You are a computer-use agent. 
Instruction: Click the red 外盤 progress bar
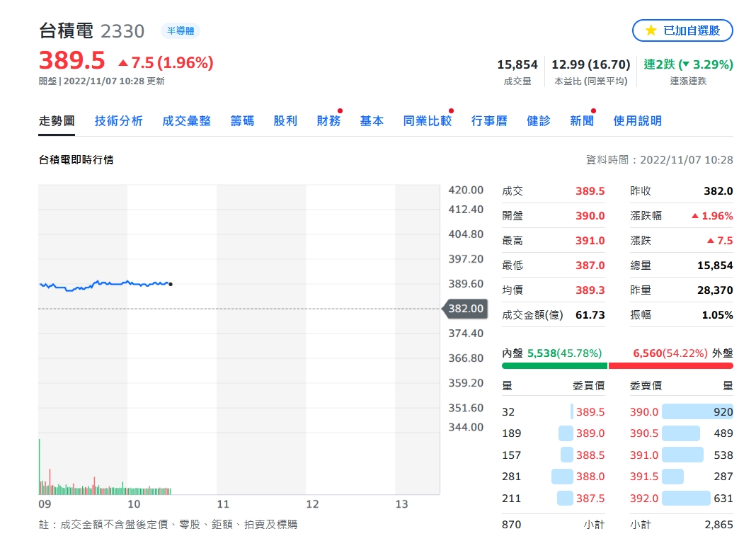(670, 366)
